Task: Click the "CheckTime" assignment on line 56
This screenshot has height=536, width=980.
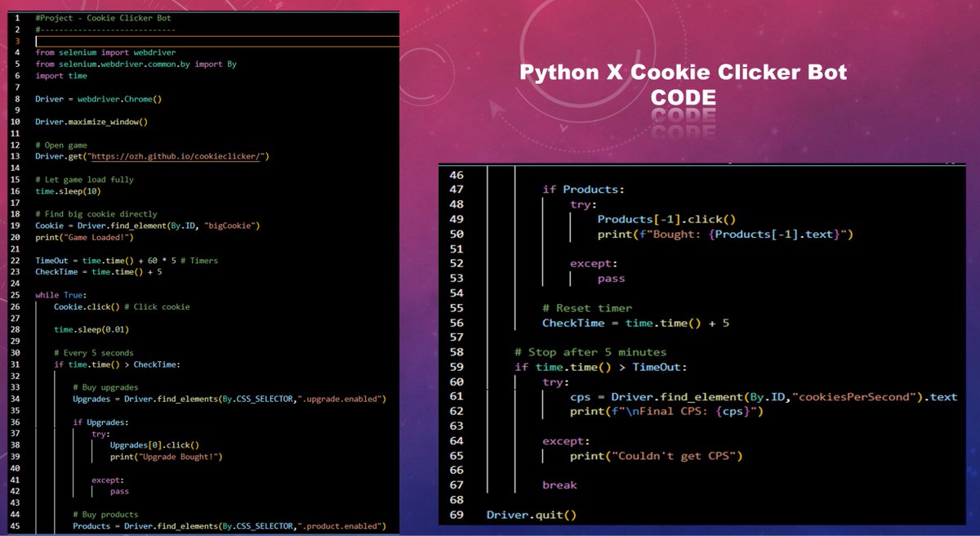Action: click(x=635, y=323)
